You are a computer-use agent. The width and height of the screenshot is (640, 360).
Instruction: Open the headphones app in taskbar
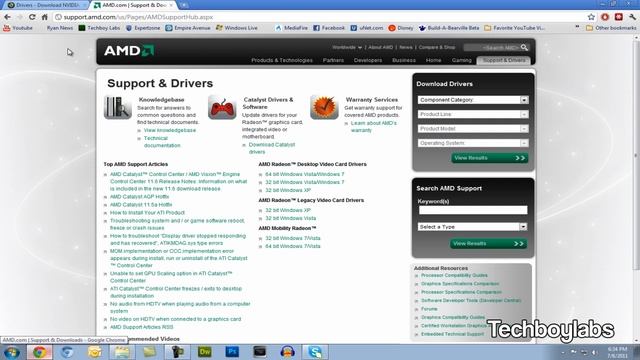pos(287,352)
